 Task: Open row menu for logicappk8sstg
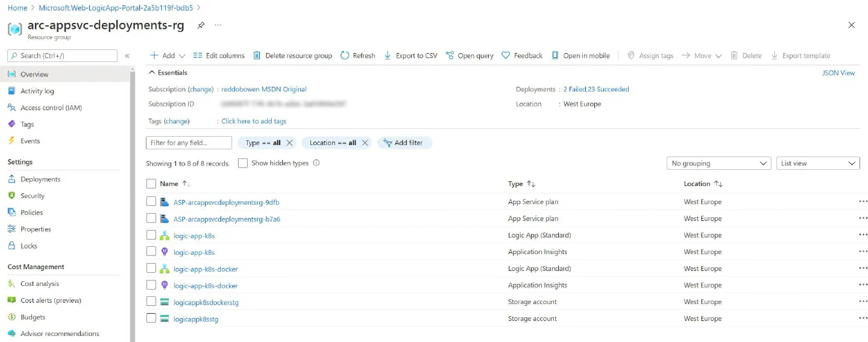[x=863, y=319]
